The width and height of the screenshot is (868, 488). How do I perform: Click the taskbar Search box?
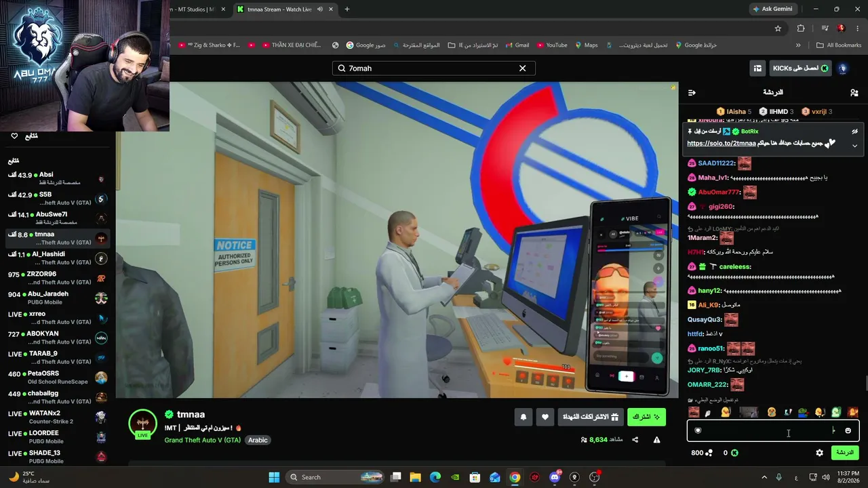(336, 477)
